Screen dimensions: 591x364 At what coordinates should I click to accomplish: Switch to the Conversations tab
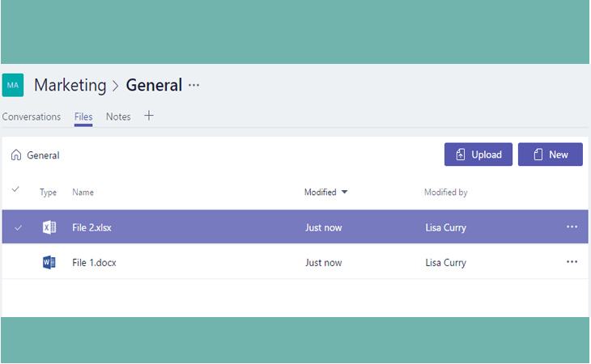[x=32, y=116]
